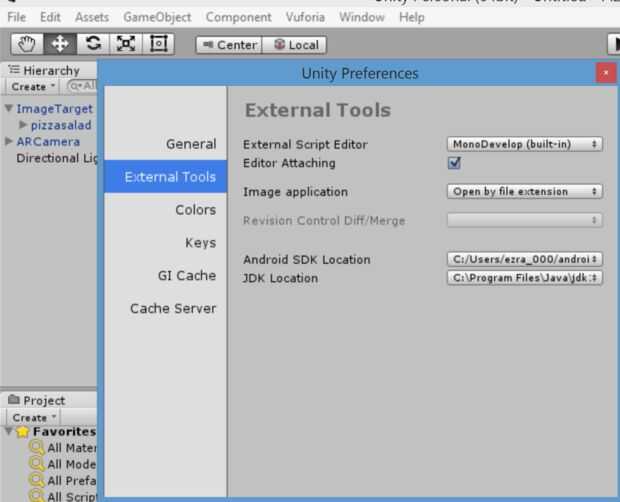Collapse the Favorites folder arrow
Image resolution: width=620 pixels, height=502 pixels.
8,431
